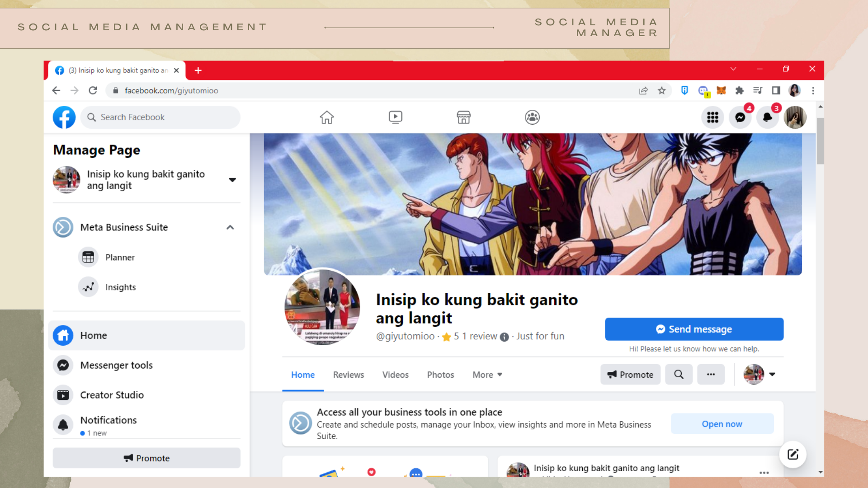Open the page three-dot options button
868x488 pixels.
(711, 374)
